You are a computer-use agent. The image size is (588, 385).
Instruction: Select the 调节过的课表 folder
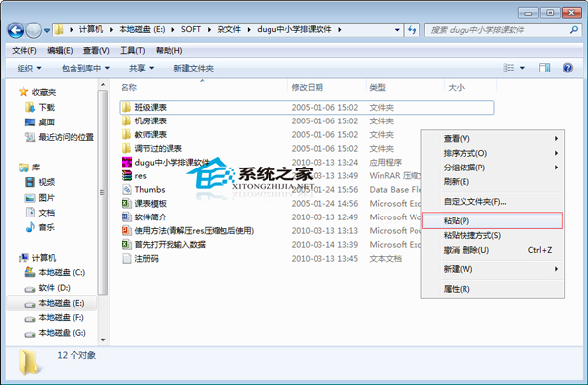[x=152, y=149]
